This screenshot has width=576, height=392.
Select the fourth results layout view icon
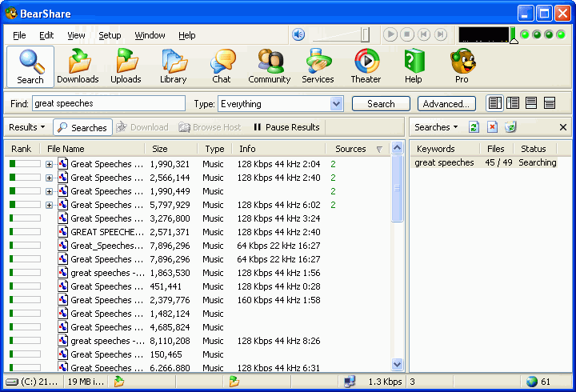coord(550,103)
